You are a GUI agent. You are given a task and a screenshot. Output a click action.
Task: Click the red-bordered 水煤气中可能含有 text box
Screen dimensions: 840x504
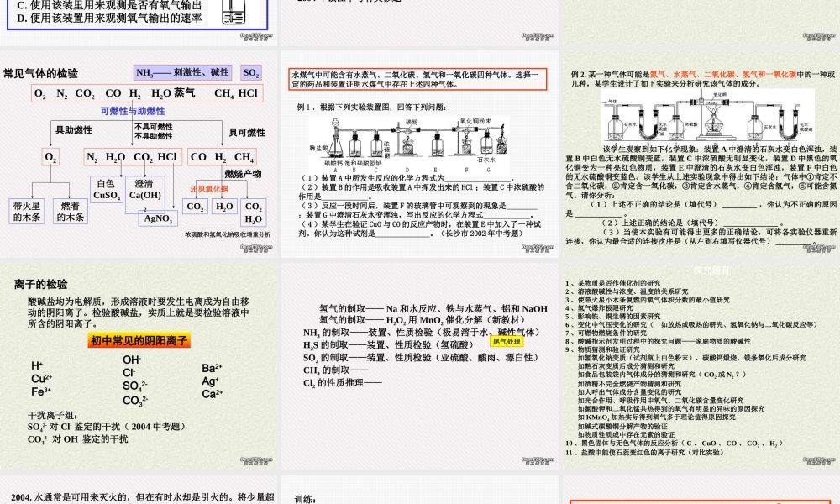417,79
